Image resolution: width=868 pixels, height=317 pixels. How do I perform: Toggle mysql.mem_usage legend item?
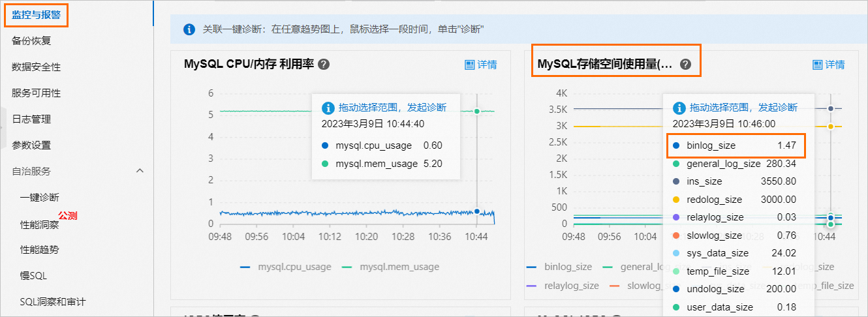click(390, 267)
